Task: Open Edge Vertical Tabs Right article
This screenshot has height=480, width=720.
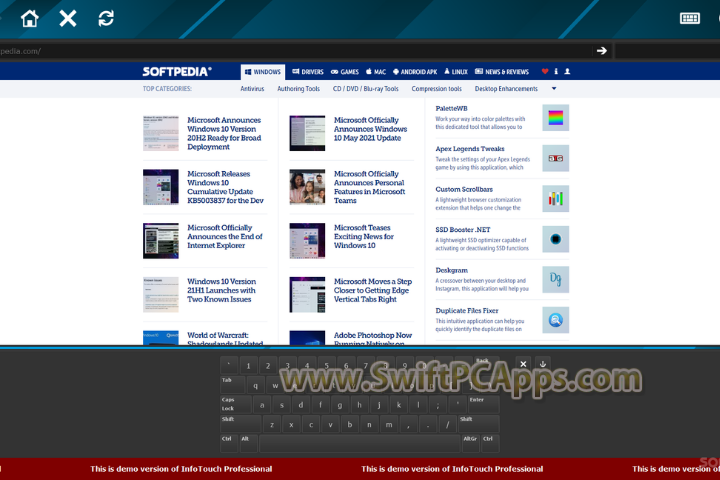Action: [x=373, y=290]
